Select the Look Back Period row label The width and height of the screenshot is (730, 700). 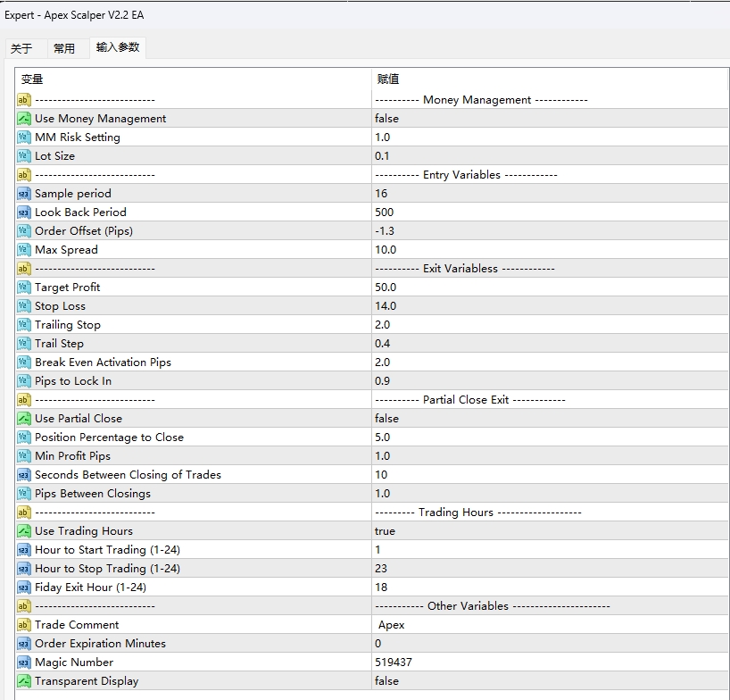pyautogui.click(x=80, y=212)
